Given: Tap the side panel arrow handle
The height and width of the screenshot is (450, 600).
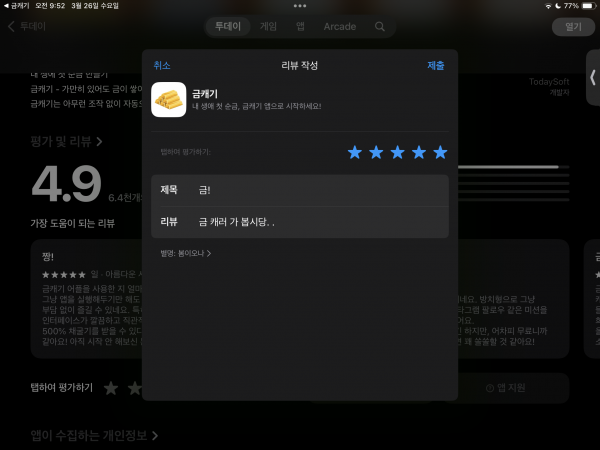Looking at the screenshot, I should point(593,78).
